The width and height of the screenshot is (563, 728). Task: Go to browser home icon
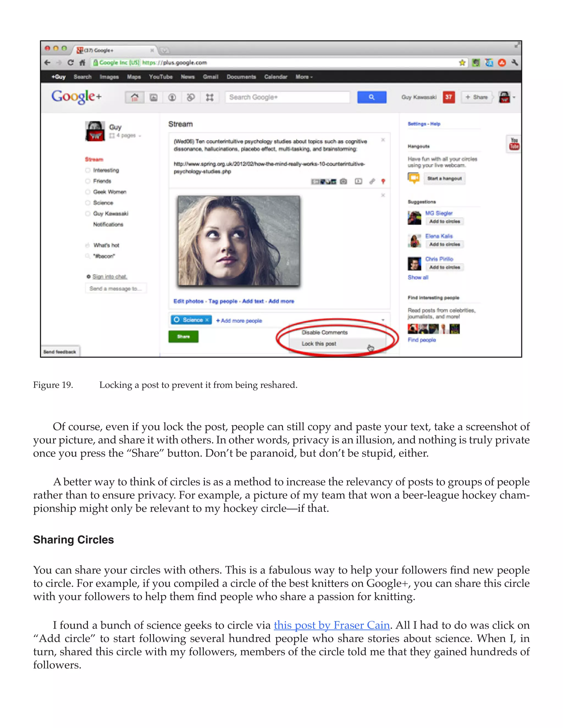pyautogui.click(x=82, y=63)
